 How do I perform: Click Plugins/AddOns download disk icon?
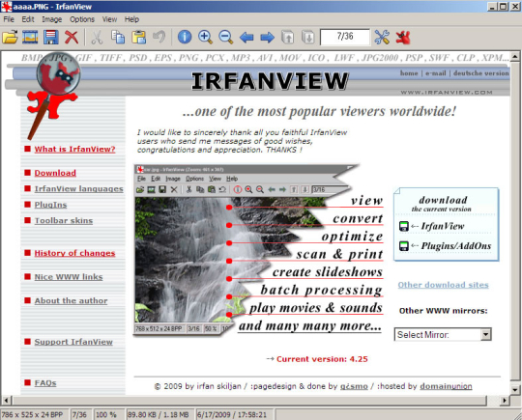[403, 246]
